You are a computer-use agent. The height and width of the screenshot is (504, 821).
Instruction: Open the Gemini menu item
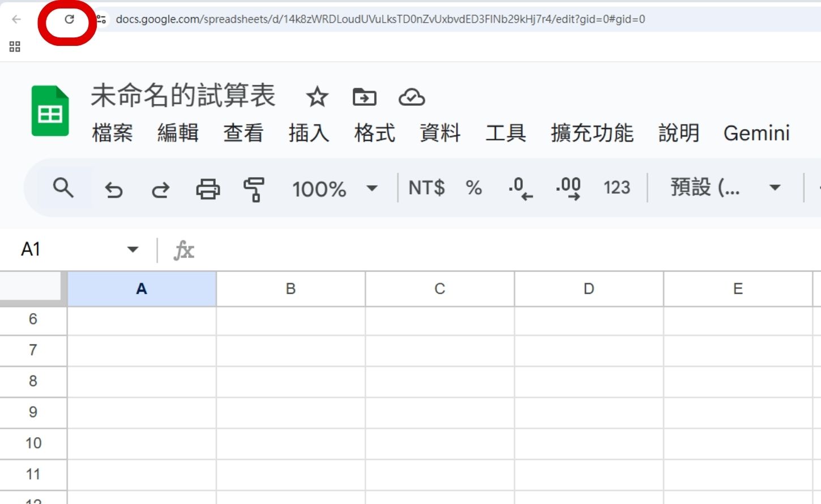tap(756, 134)
